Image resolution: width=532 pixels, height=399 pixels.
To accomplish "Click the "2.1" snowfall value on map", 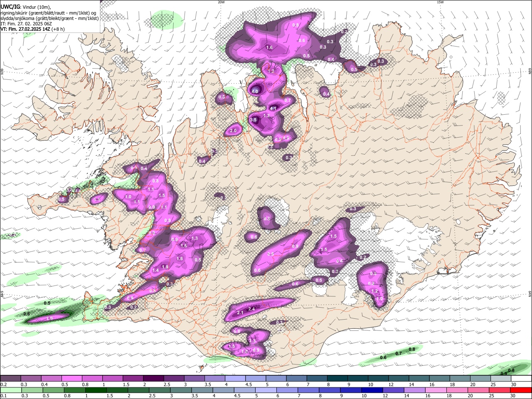I will pyautogui.click(x=240, y=313).
